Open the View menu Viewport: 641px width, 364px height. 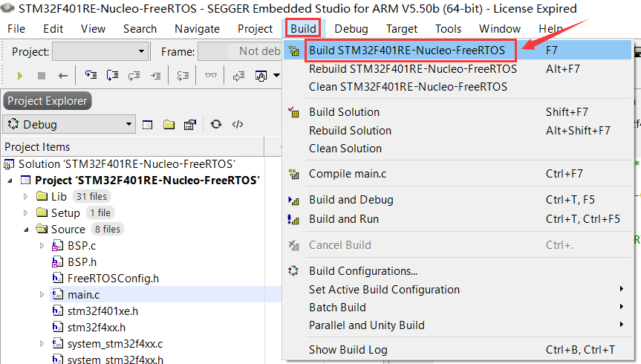[93, 29]
